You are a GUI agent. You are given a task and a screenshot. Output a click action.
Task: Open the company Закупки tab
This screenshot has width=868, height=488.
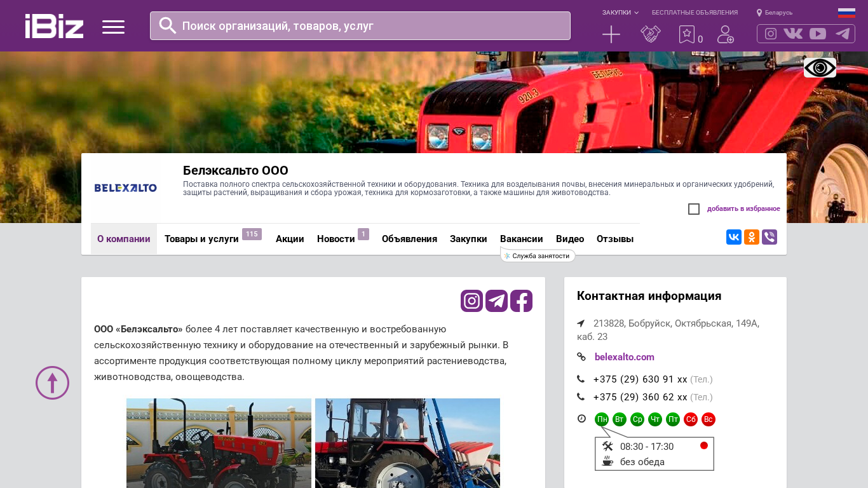pos(468,239)
